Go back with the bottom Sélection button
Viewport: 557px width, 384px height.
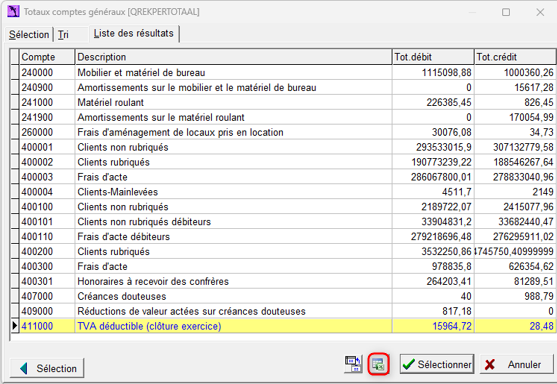[47, 368]
